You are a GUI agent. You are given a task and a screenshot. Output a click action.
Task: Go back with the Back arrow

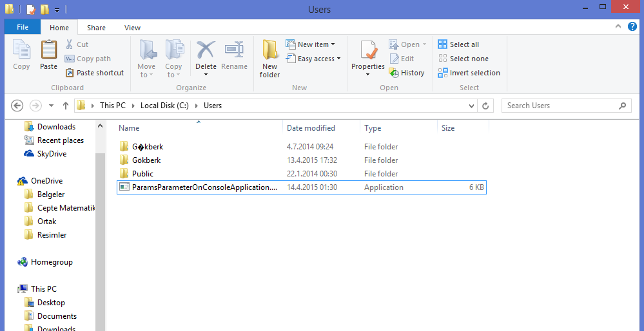[x=17, y=106]
